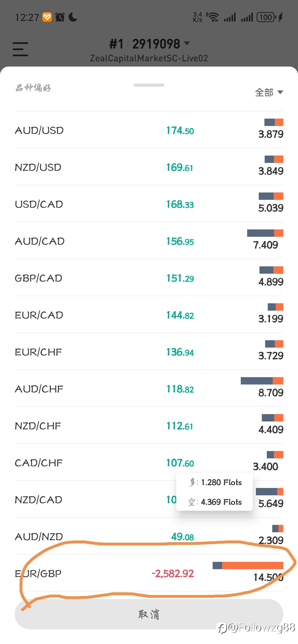The image size is (298, 644).
Task: Tap the AUD/CHF long-short bar indicator
Action: pos(262,381)
